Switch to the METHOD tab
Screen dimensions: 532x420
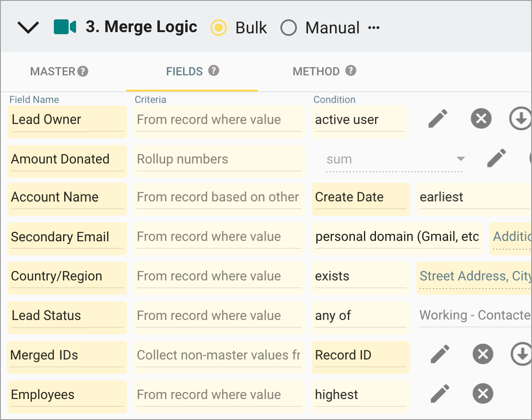click(316, 71)
